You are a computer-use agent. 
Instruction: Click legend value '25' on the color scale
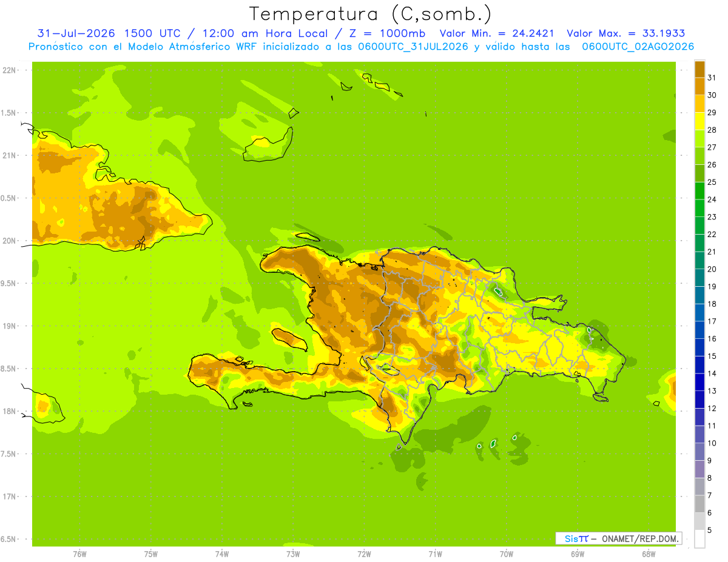pyautogui.click(x=712, y=182)
